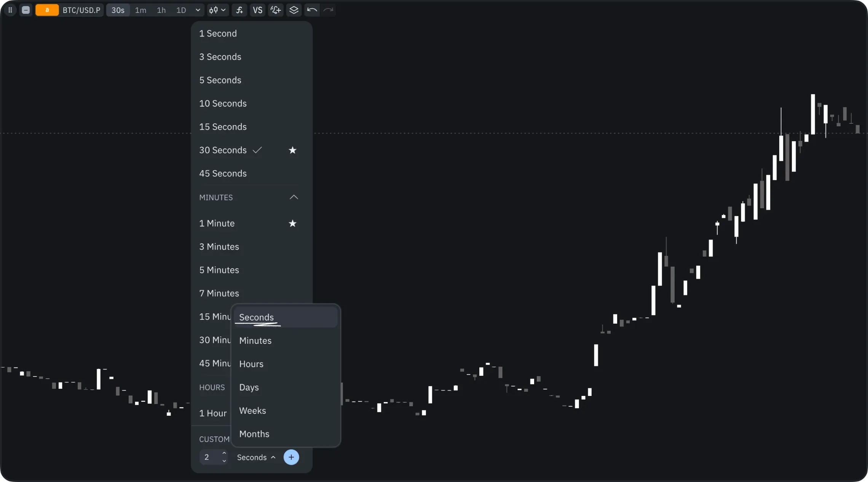Open the layers stack icon
Image resolution: width=868 pixels, height=482 pixels.
(294, 10)
